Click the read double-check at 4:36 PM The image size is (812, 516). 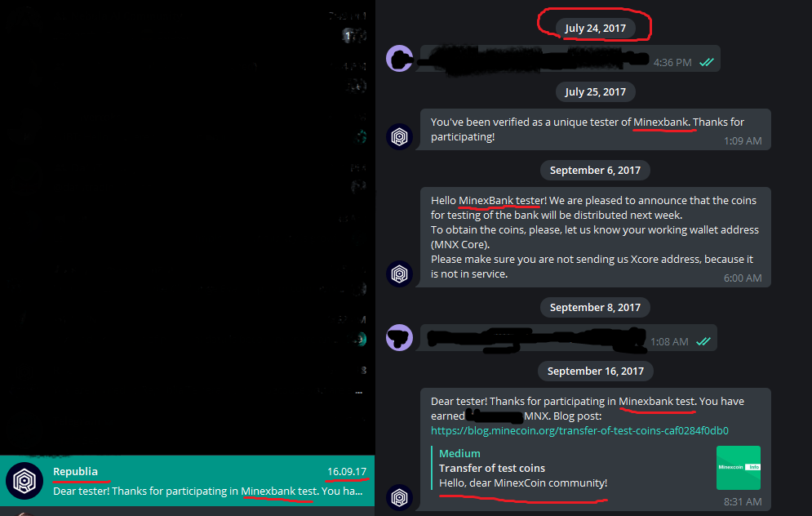click(x=707, y=62)
